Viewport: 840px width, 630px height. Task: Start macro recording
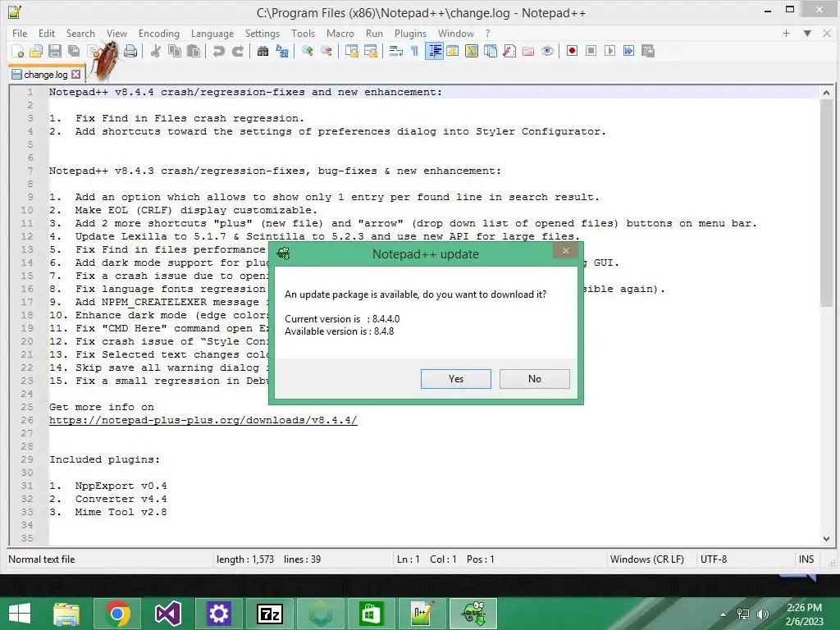point(572,52)
